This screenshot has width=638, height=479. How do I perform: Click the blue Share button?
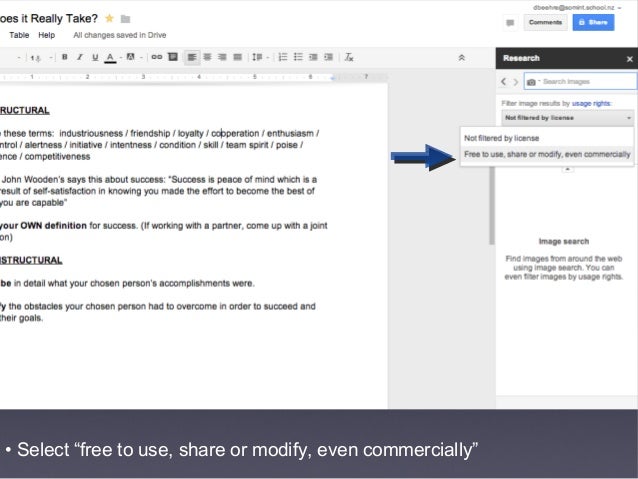point(593,21)
